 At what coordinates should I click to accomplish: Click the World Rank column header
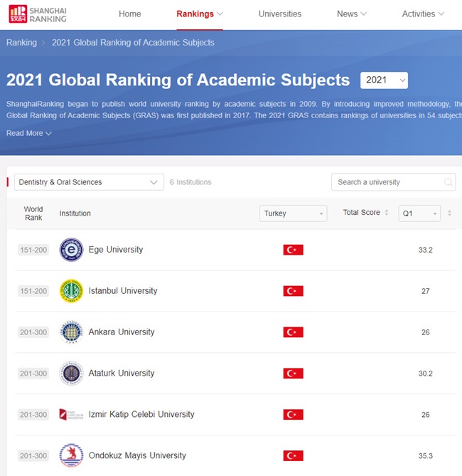pyautogui.click(x=33, y=213)
